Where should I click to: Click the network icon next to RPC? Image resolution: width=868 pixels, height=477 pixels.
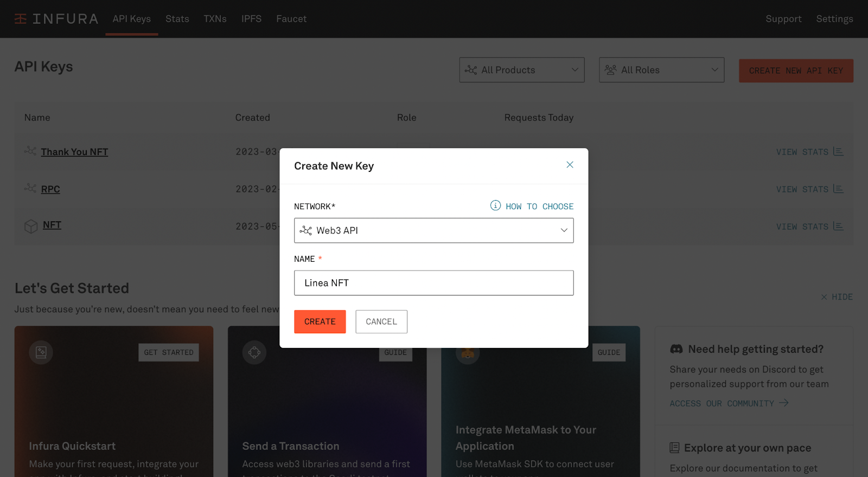coord(30,188)
